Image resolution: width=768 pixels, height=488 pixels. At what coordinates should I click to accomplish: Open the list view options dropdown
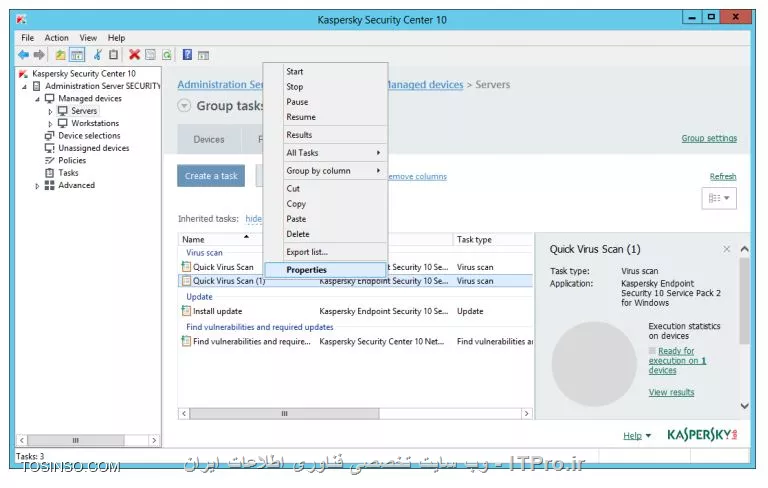coord(719,198)
